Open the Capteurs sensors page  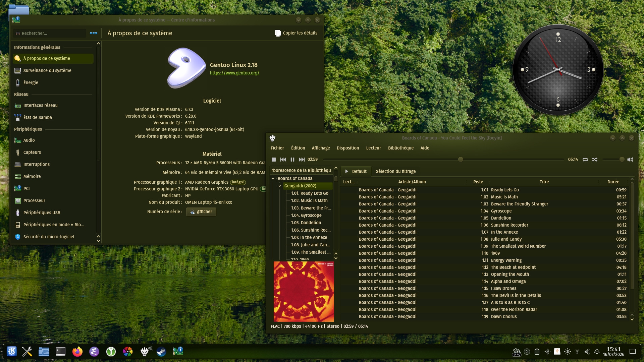(x=53, y=152)
